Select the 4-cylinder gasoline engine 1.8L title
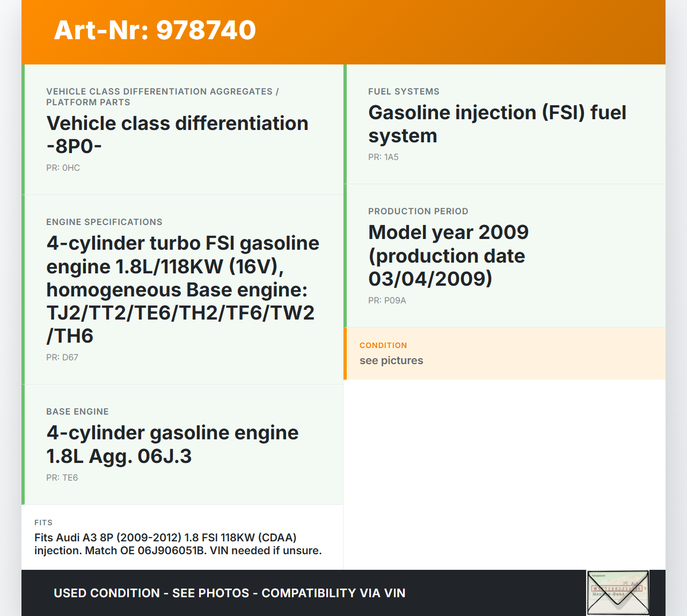This screenshot has height=616, width=687. pyautogui.click(x=172, y=444)
